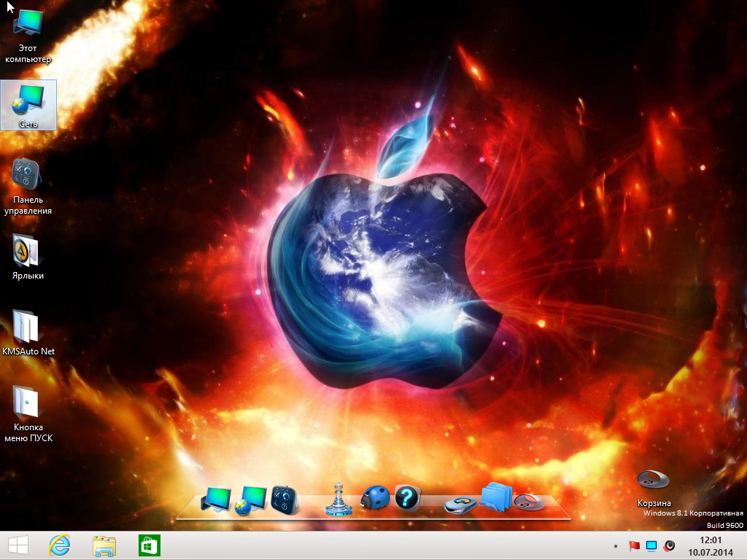Open the Windows Store taskbar icon
747x560 pixels.
pyautogui.click(x=150, y=545)
